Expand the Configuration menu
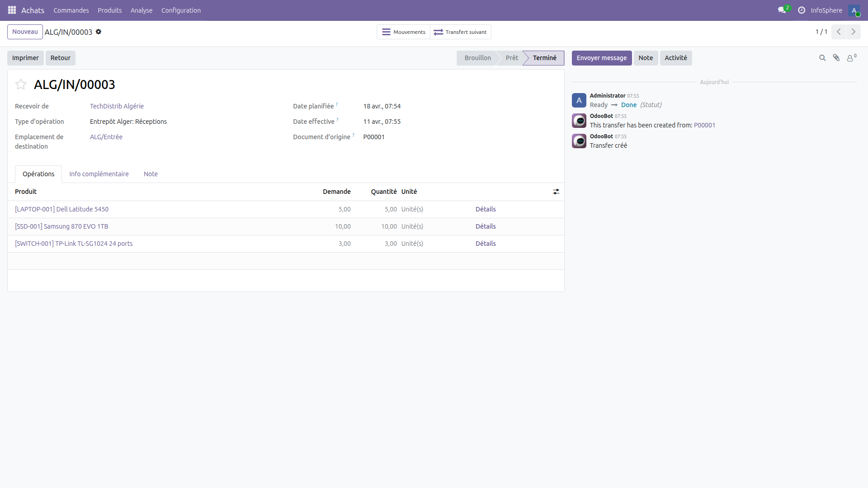This screenshot has height=488, width=868. tap(181, 10)
